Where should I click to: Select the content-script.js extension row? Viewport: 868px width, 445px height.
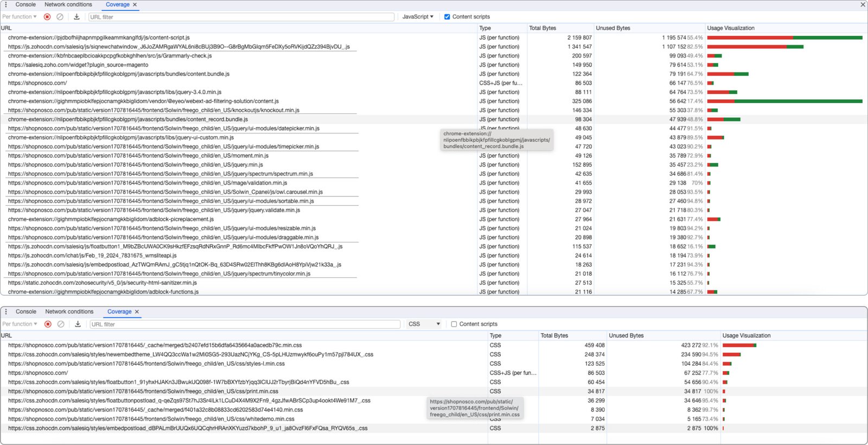[434, 37]
